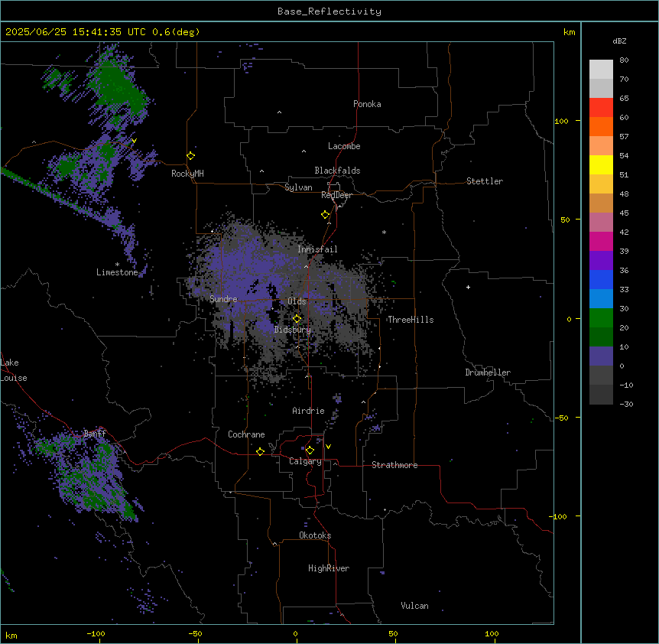Viewport: 659px width, 644px height.
Task: Click the 0 tick on bottom axis
Action: click(x=295, y=633)
